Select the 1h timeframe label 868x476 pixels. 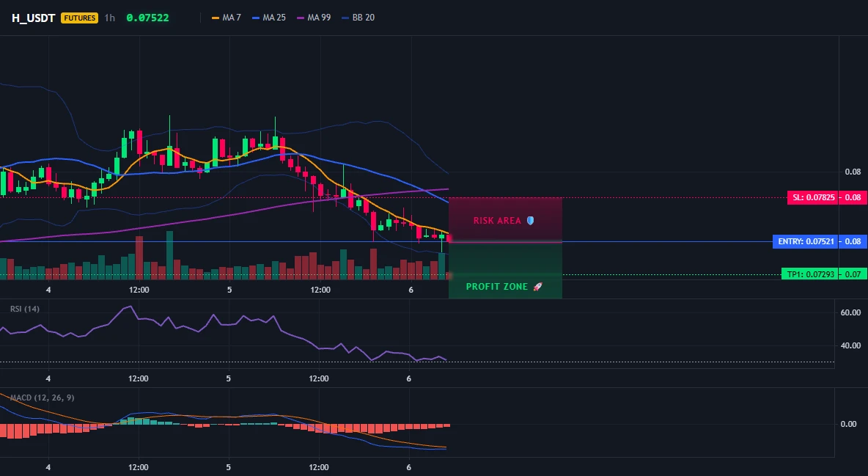(110, 18)
